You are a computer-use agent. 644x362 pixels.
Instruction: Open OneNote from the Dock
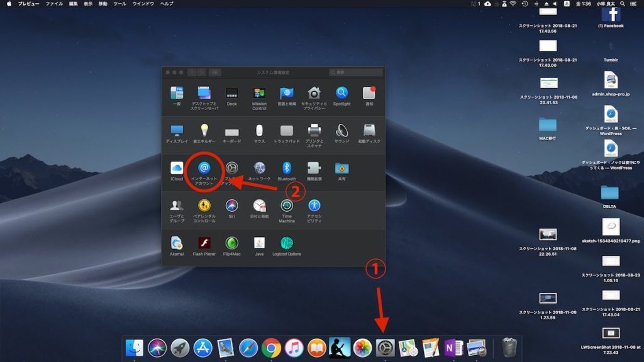[x=453, y=348]
